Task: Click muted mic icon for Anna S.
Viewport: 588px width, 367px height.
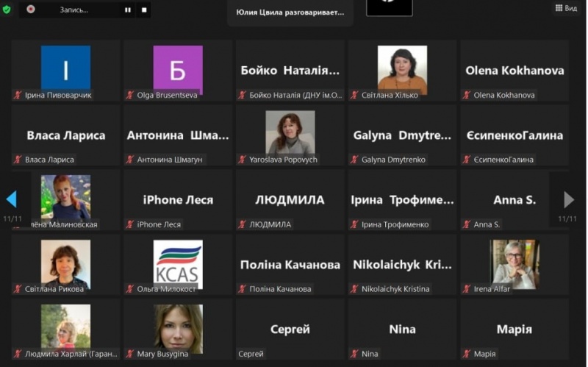Action: (x=466, y=224)
